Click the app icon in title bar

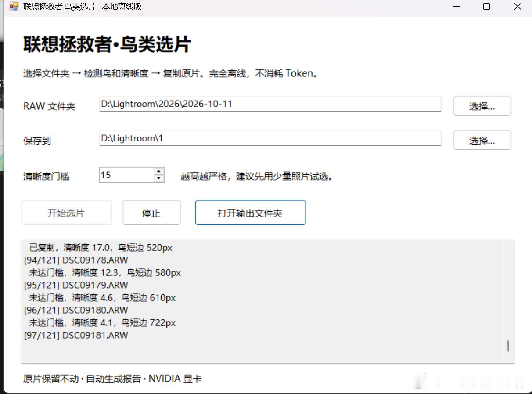(x=14, y=7)
